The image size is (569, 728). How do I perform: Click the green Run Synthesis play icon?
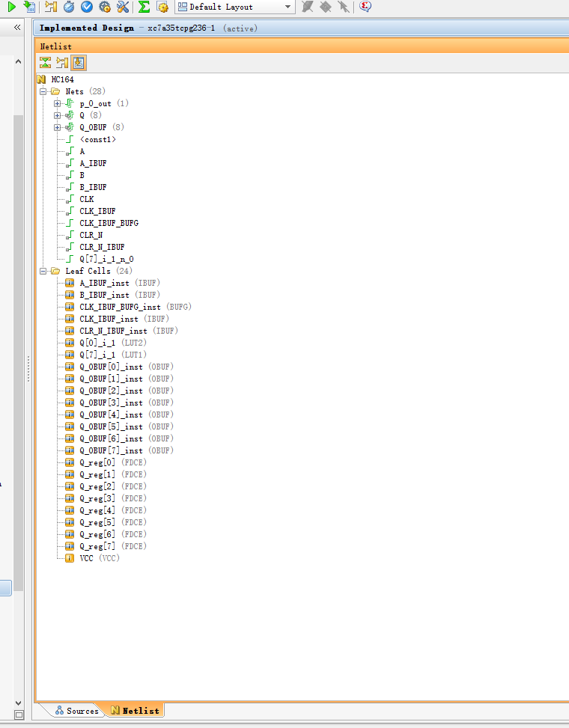[12, 7]
